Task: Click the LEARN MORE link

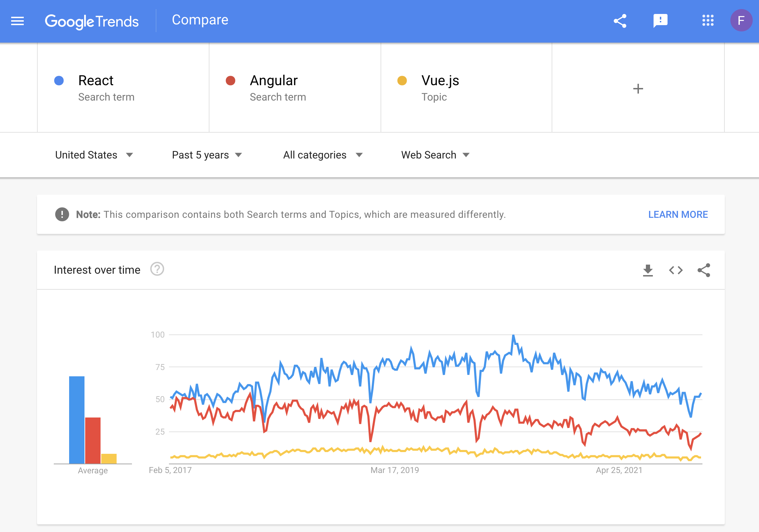Action: tap(678, 214)
